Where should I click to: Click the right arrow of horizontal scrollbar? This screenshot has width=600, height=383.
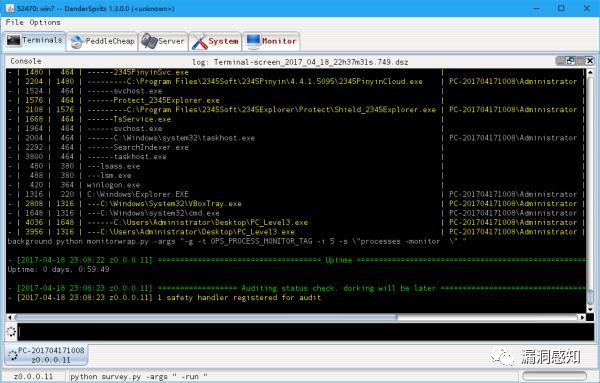click(582, 317)
